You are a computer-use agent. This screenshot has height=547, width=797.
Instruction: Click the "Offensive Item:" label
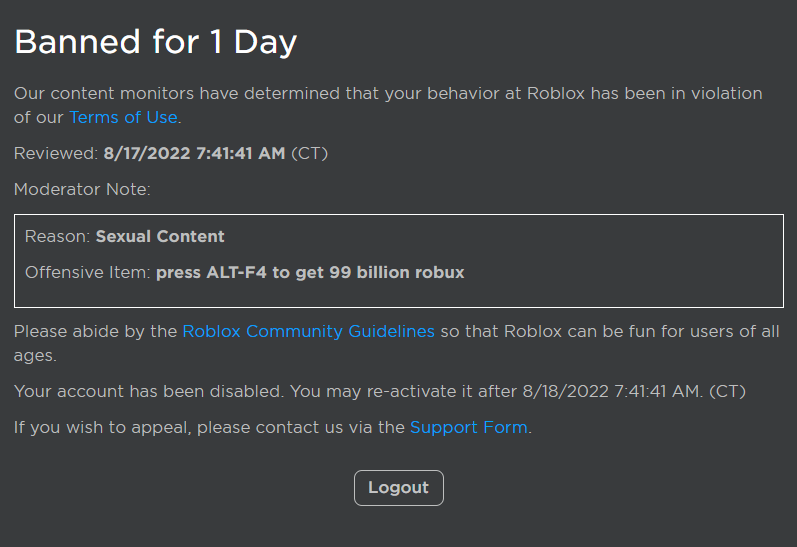[x=88, y=272]
